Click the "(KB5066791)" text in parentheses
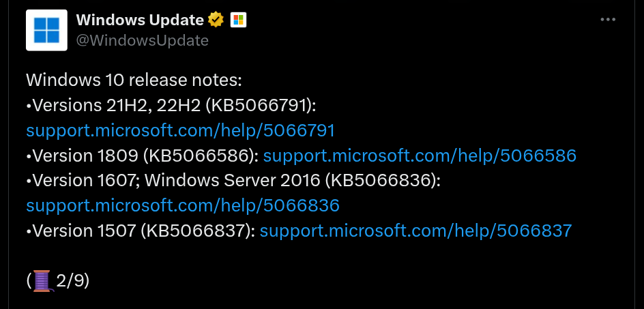This screenshot has height=309, width=644. click(x=261, y=106)
